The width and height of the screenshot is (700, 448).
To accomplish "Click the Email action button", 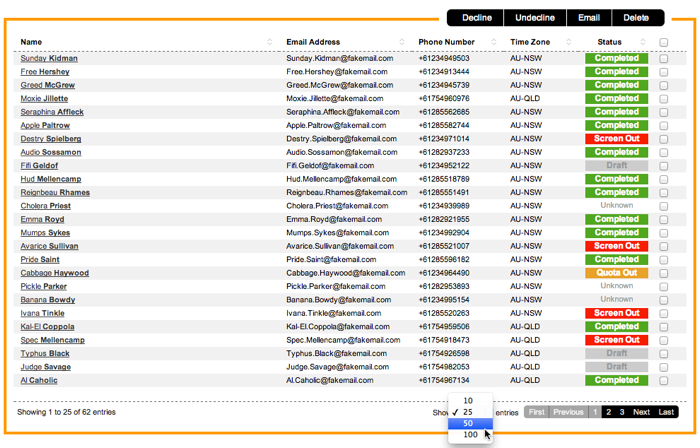I will [x=589, y=18].
